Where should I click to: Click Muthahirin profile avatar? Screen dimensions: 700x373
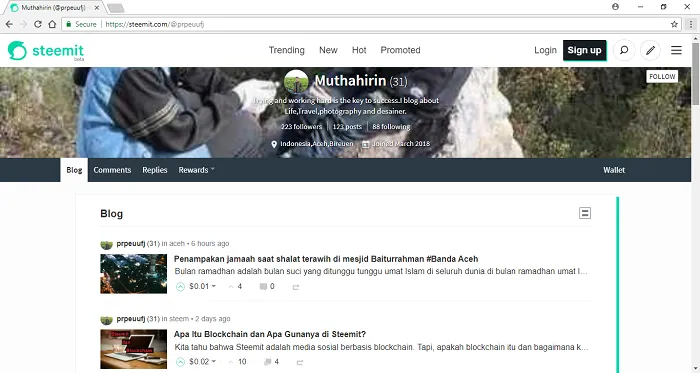(296, 82)
